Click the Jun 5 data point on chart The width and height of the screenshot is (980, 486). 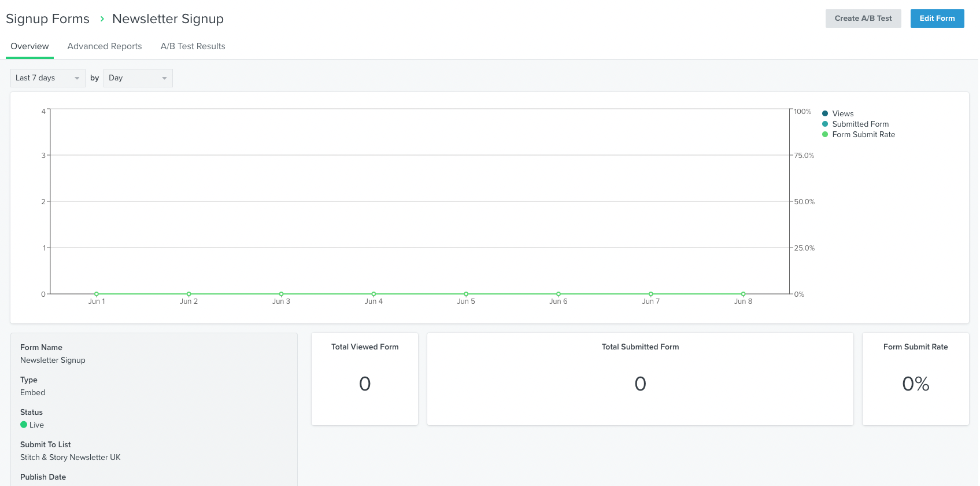tap(466, 294)
